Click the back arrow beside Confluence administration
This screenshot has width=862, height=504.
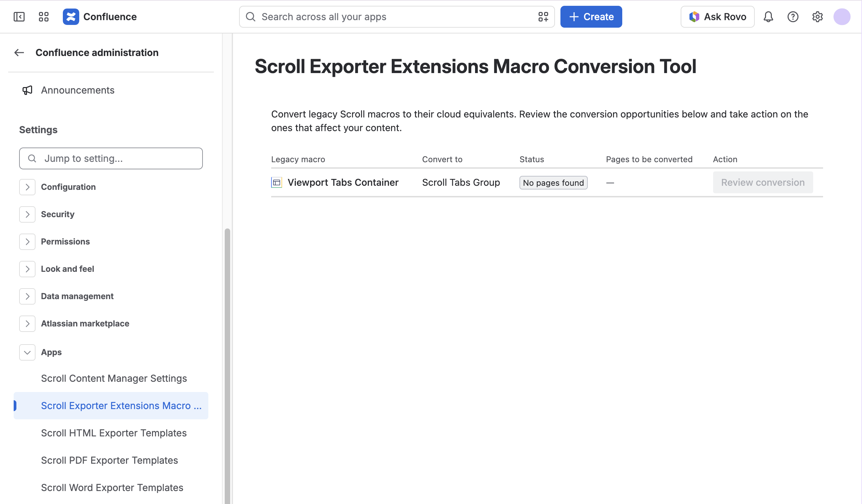pyautogui.click(x=19, y=53)
